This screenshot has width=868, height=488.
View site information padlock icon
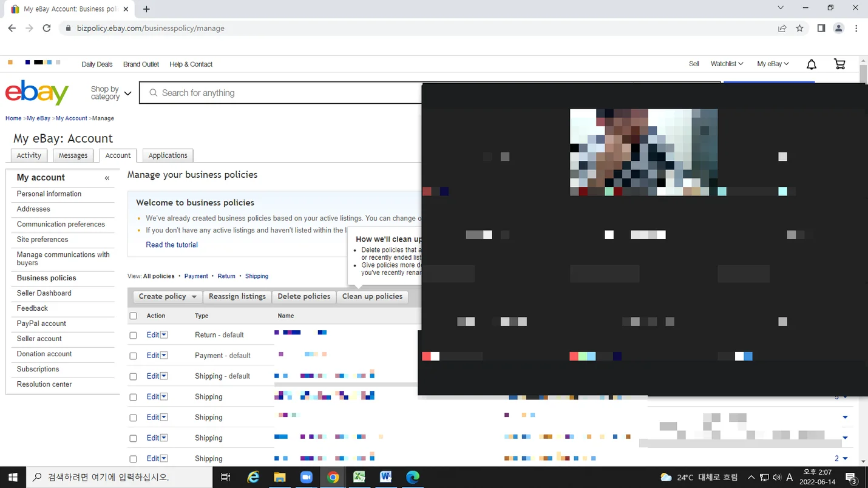click(67, 29)
